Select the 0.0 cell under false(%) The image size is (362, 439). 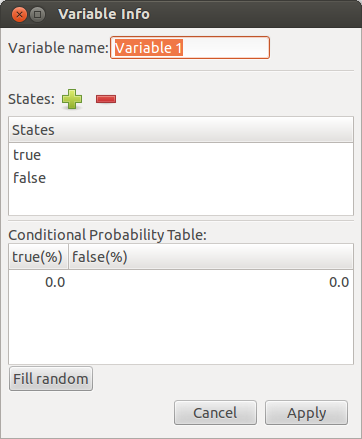(x=211, y=282)
